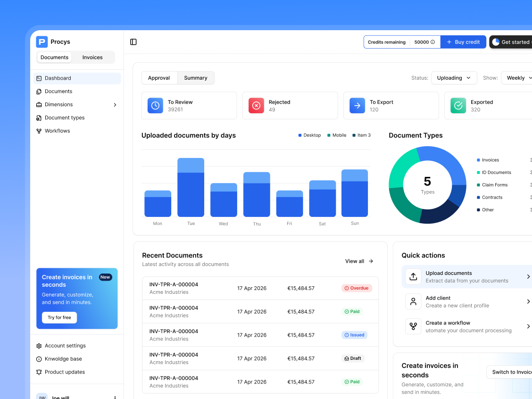Toggle the Desktop legend item
532x399 pixels.
(309, 135)
